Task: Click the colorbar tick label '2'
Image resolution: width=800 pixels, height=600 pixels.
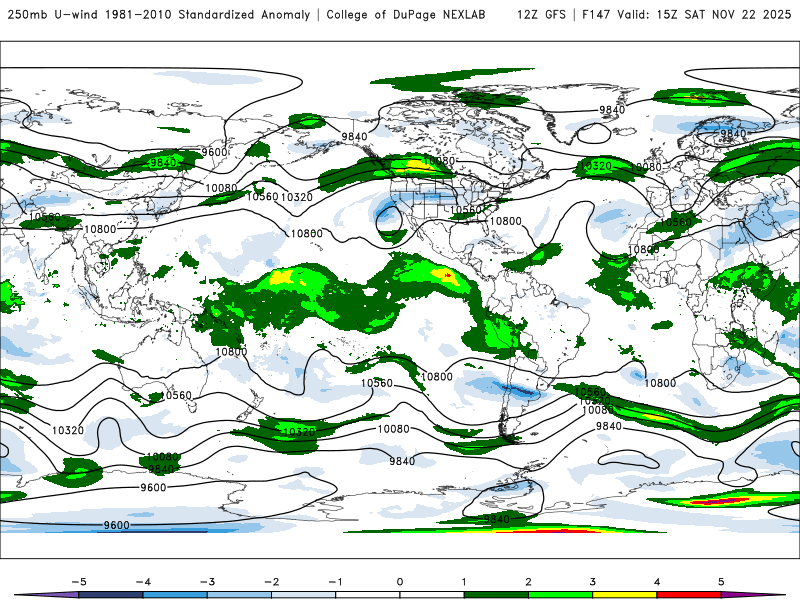Action: pyautogui.click(x=528, y=582)
